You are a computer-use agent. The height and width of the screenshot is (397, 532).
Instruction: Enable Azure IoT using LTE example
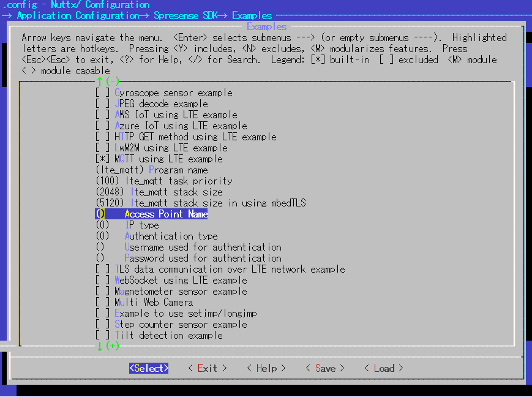pyautogui.click(x=103, y=126)
